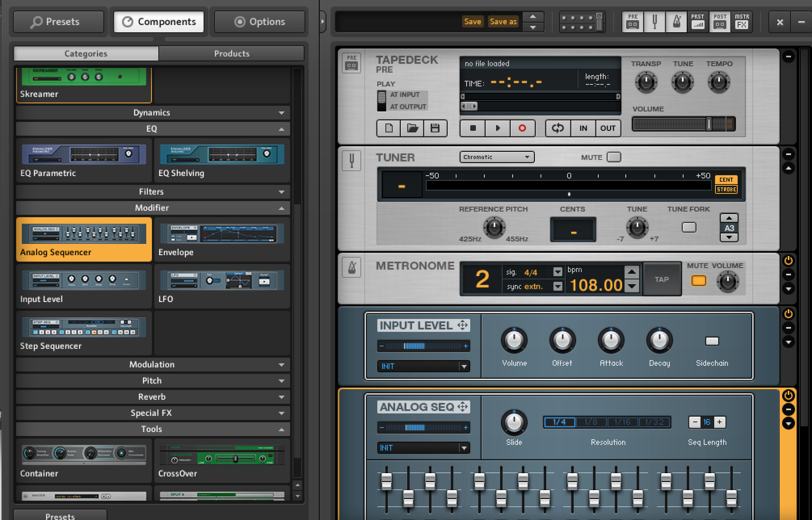
Task: Toggle the Master FX toolbar icon
Action: point(742,22)
